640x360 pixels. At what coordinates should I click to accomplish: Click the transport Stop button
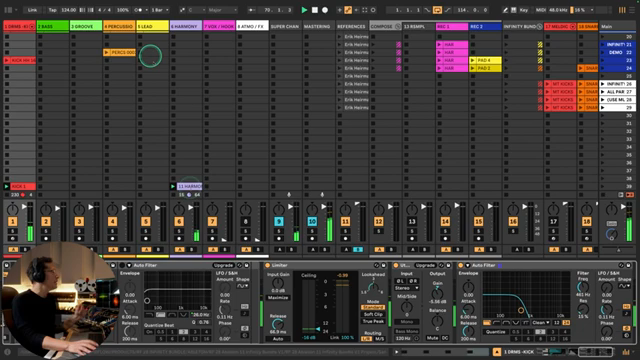[x=315, y=10]
